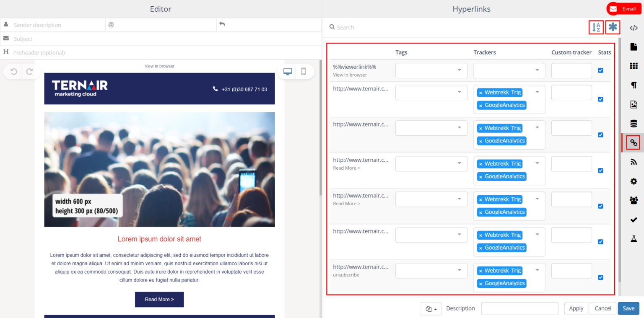Open Trackers dropdown arrow for unsubscribe row
This screenshot has height=318, width=644.
[537, 270]
